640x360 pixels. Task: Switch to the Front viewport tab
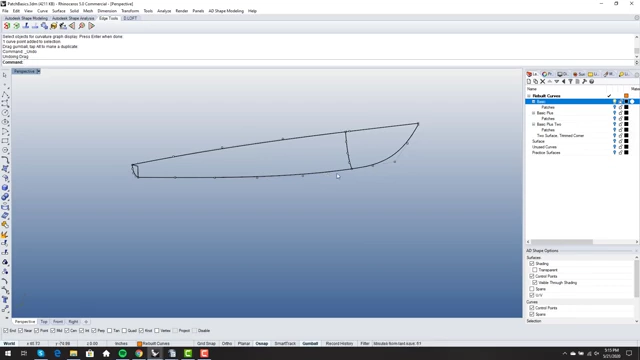click(x=58, y=322)
